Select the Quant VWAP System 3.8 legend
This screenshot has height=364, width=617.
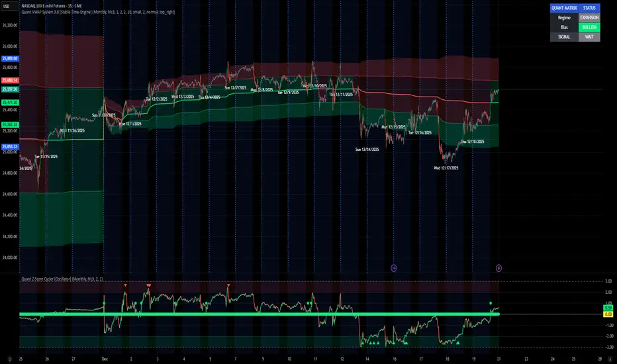[99, 12]
